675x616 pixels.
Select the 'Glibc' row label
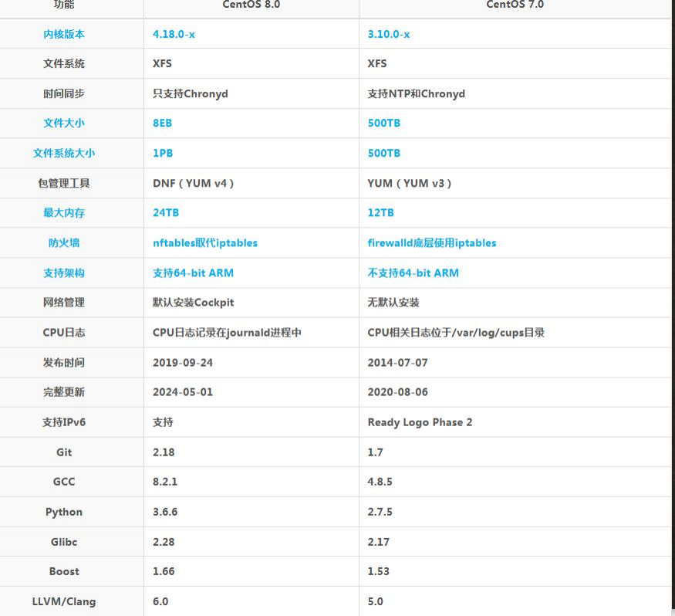point(64,541)
